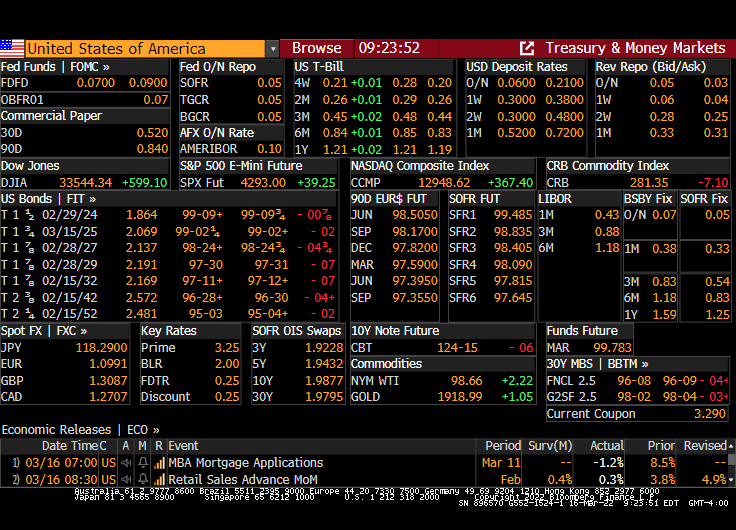Click the SOFR Fix header
Viewport: 736px width, 530px height.
tap(704, 199)
